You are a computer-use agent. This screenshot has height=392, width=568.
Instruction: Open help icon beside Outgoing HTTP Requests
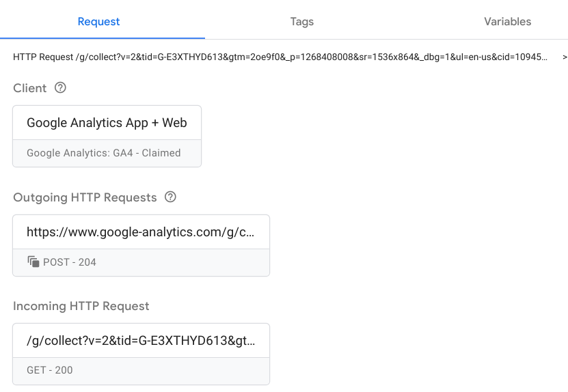point(171,197)
